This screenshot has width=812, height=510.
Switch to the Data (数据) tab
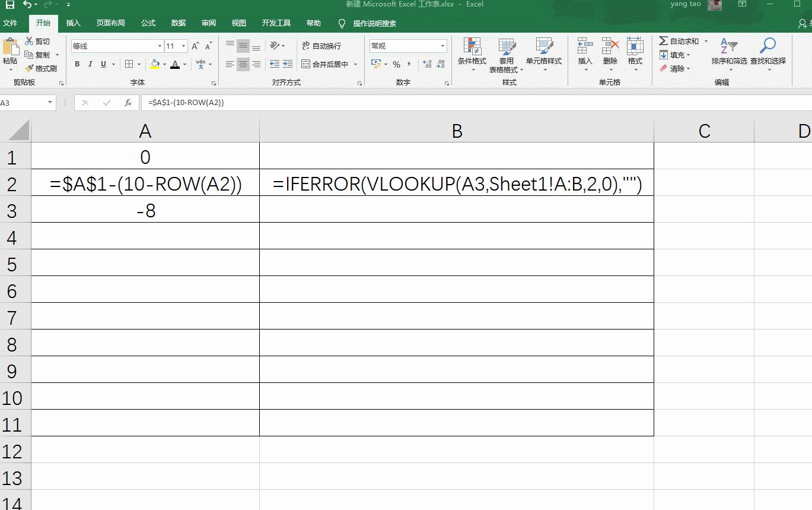coord(179,23)
